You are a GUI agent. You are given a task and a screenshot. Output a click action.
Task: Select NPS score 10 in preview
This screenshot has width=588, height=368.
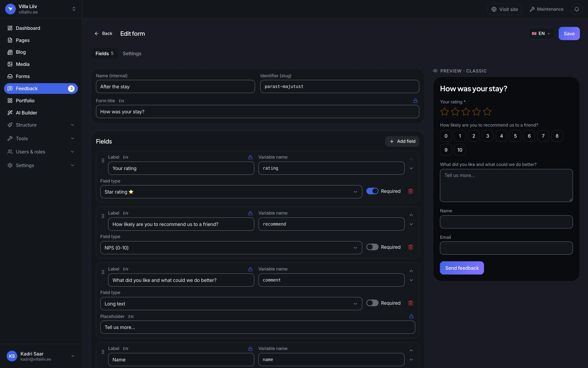460,150
